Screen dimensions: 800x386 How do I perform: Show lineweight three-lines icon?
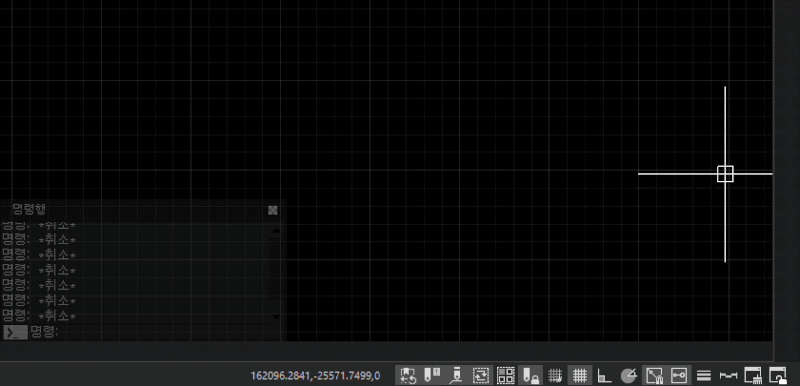(x=704, y=376)
